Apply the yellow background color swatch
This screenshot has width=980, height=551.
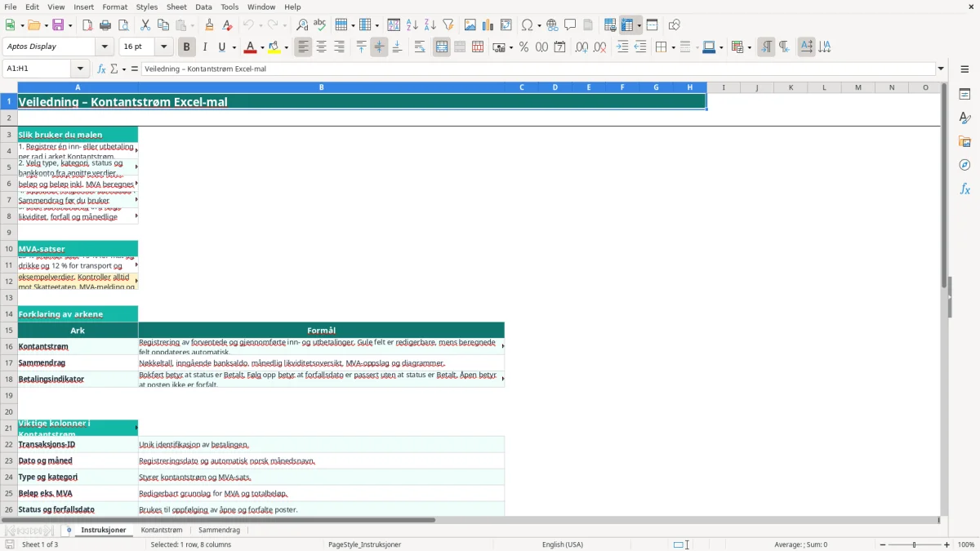click(274, 47)
